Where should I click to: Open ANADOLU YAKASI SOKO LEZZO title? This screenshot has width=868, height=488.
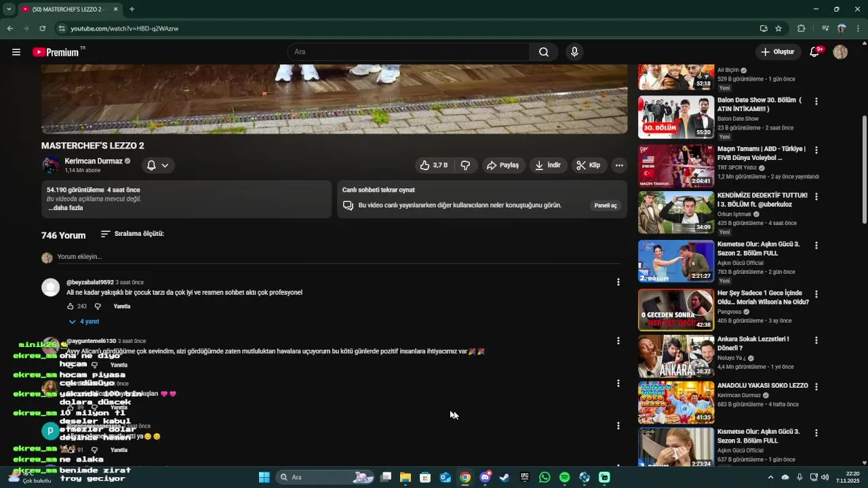pos(763,386)
